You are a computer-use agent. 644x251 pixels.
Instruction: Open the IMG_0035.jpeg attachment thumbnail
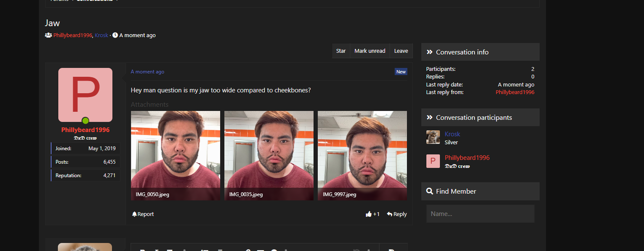[269, 156]
